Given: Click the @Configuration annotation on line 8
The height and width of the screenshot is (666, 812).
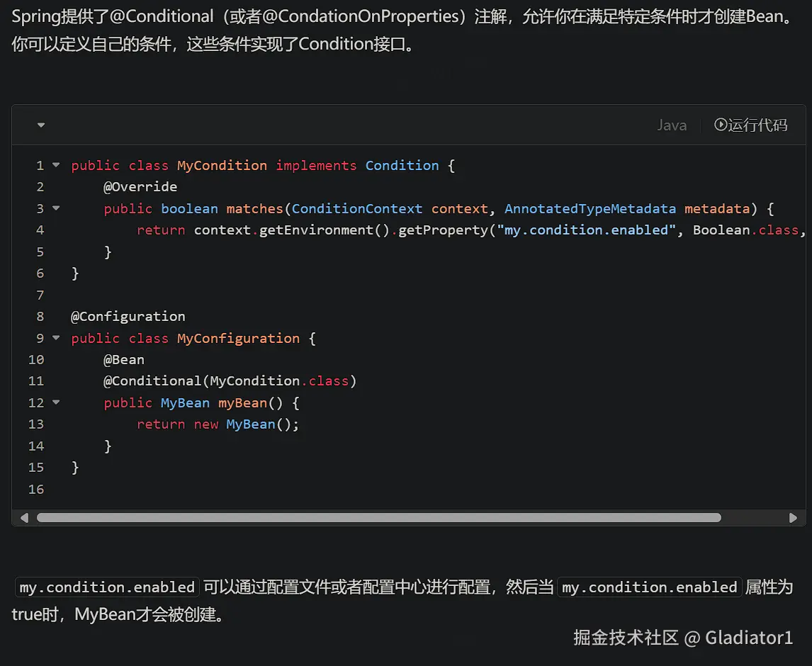Looking at the screenshot, I should 128,317.
